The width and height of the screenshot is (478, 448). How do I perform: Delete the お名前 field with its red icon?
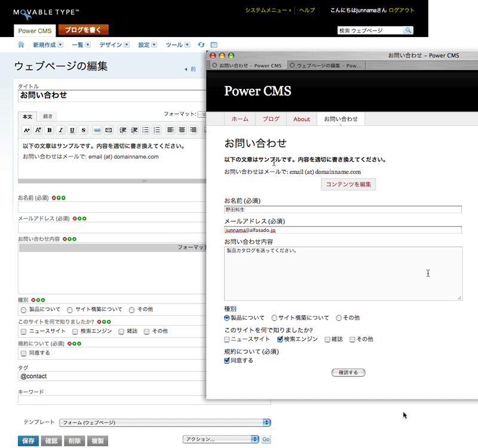tap(54, 198)
